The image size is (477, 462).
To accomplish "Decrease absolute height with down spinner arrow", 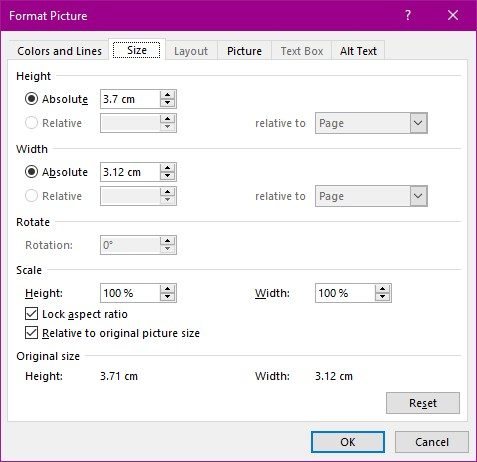I will [x=167, y=103].
